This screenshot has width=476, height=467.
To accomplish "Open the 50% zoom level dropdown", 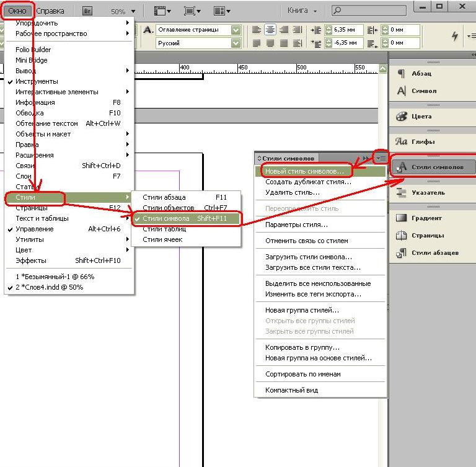I will pyautogui.click(x=133, y=12).
